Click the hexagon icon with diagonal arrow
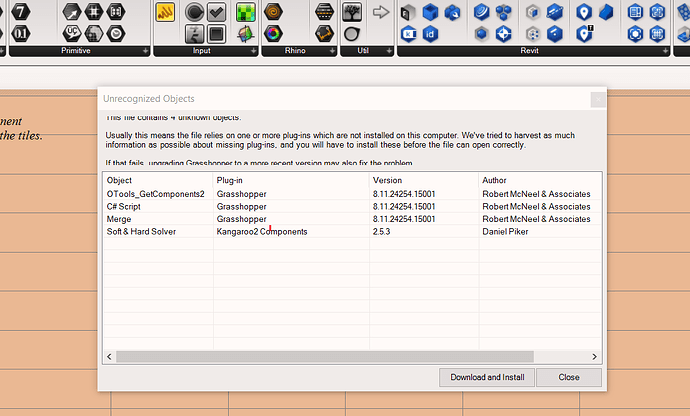 coord(72,12)
